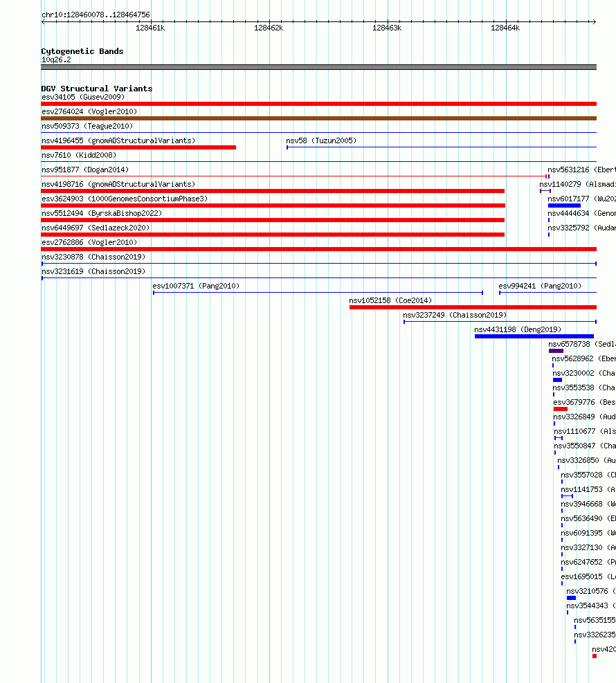The height and width of the screenshot is (683, 616).
Task: Open nsv6449697 (Sedlazeck2020) variant
Action: pyautogui.click(x=96, y=228)
